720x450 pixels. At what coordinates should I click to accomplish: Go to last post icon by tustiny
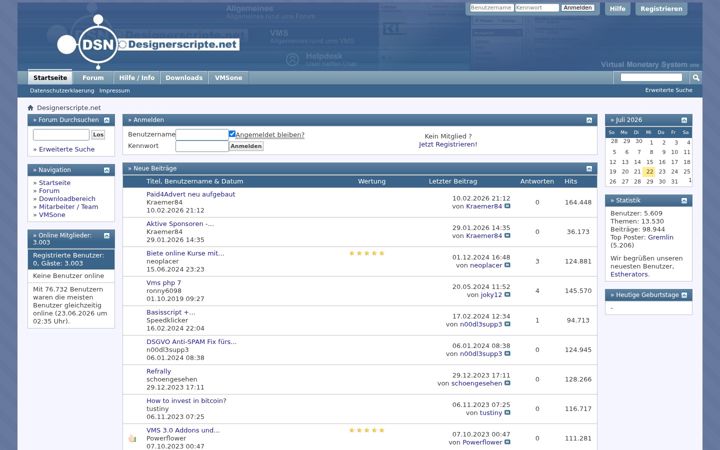pyautogui.click(x=507, y=412)
